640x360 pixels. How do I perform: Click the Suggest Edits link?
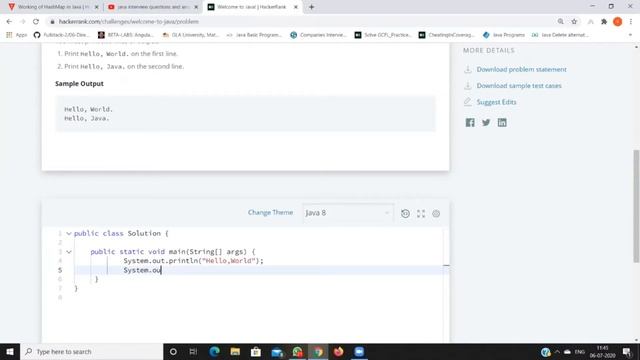(496, 102)
